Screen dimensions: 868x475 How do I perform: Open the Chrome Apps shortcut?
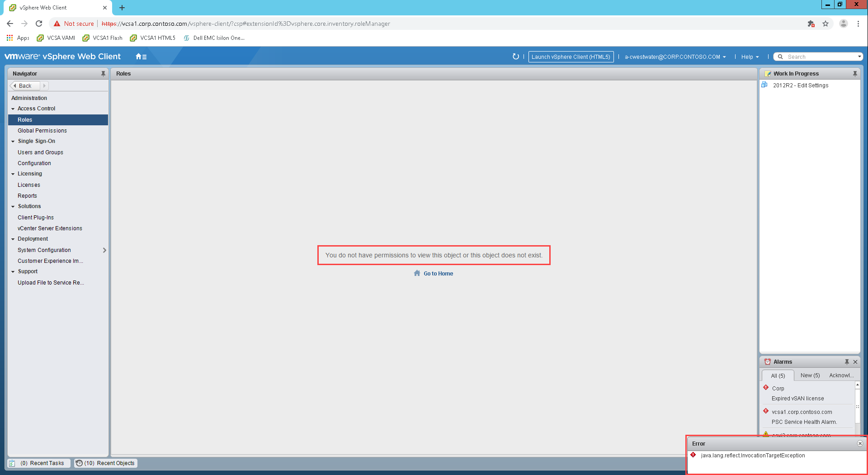point(18,38)
